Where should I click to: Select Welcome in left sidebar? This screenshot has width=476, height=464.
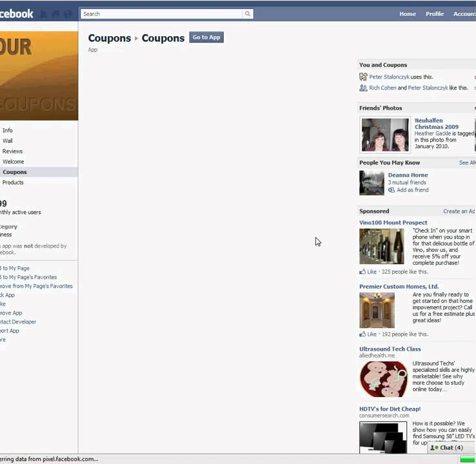click(x=13, y=162)
